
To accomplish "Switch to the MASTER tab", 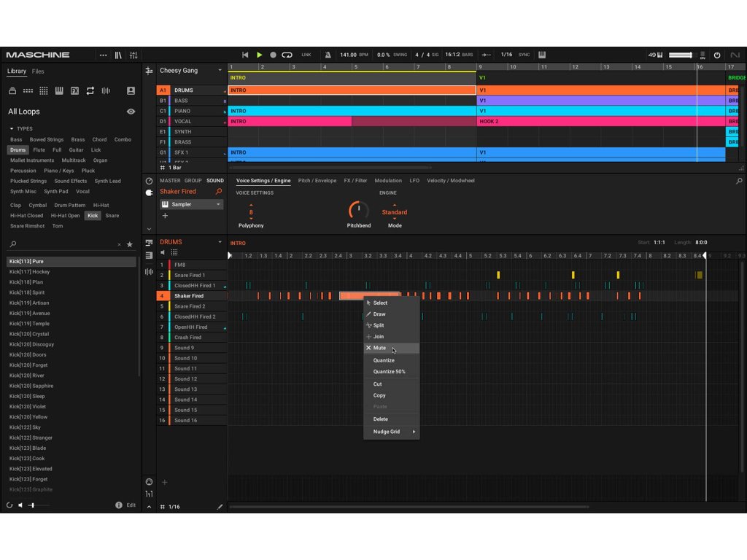I will pos(170,181).
